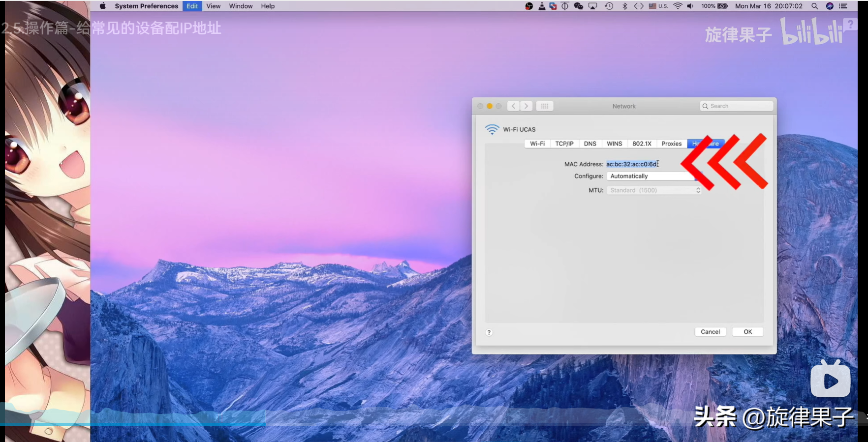868x442 pixels.
Task: Select the DNS tab
Action: coord(590,144)
